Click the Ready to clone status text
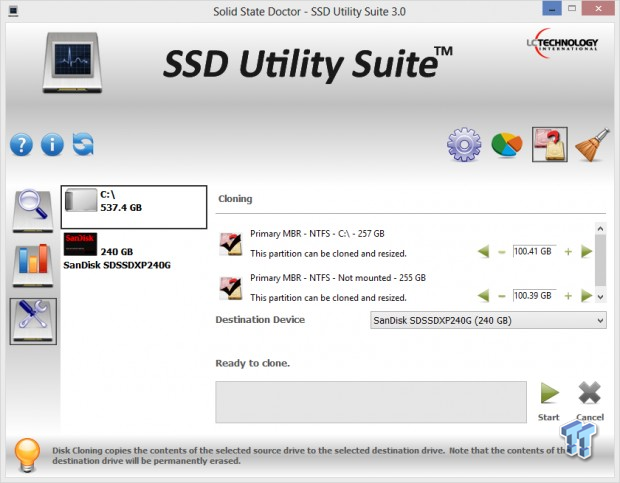Screen dimensions: 620x483 [253, 363]
